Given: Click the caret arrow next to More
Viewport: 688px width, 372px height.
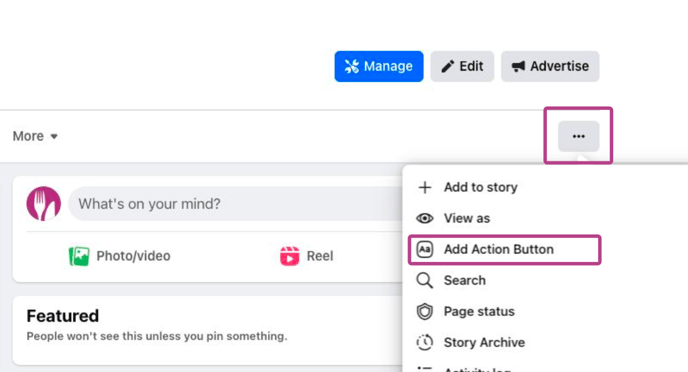Looking at the screenshot, I should 54,136.
